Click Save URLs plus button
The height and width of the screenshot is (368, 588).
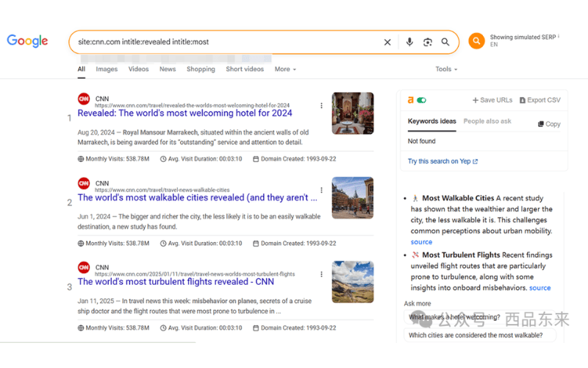click(492, 100)
